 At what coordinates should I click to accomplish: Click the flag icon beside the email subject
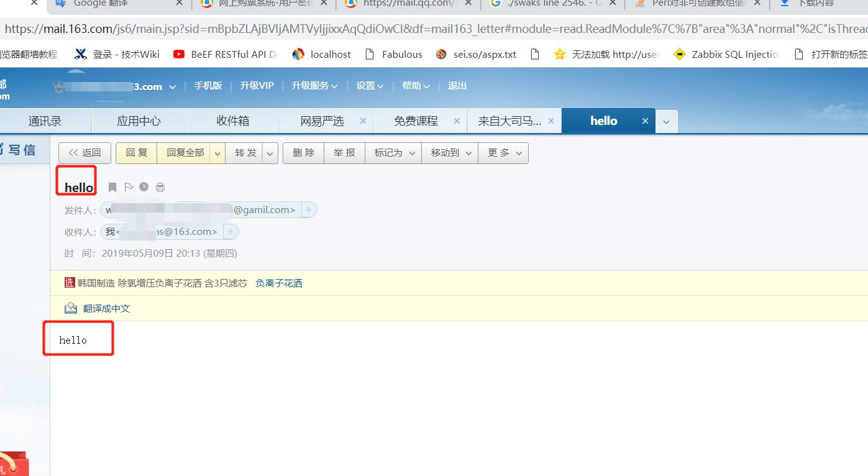(x=129, y=187)
